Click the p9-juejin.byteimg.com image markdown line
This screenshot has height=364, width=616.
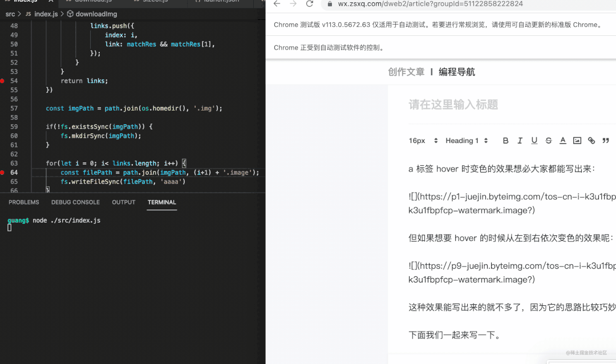click(512, 273)
